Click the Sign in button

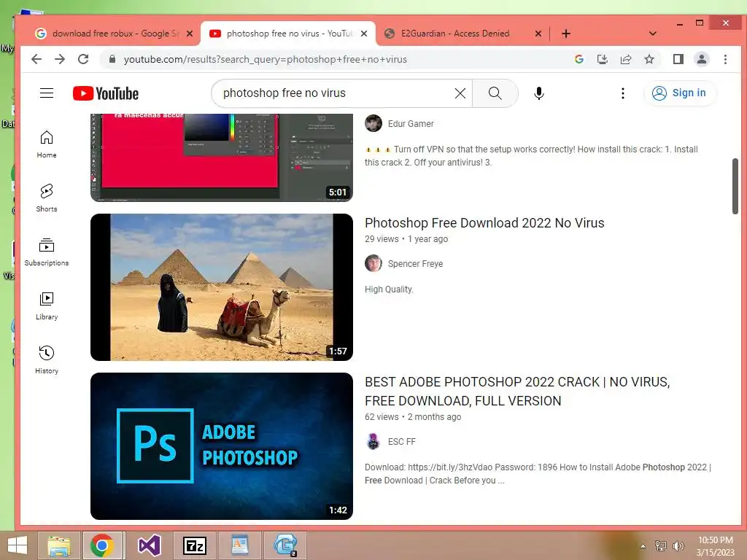(679, 93)
